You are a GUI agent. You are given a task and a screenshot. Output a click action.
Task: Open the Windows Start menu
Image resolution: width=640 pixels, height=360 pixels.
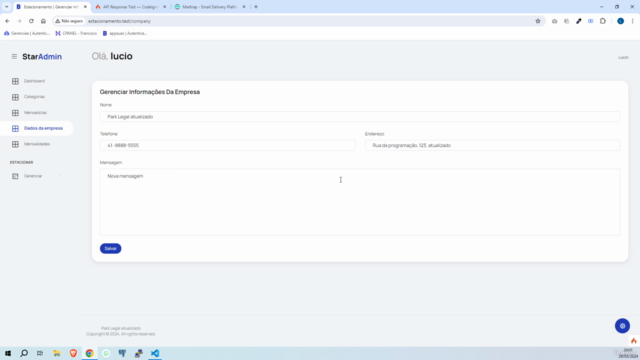tap(8, 353)
